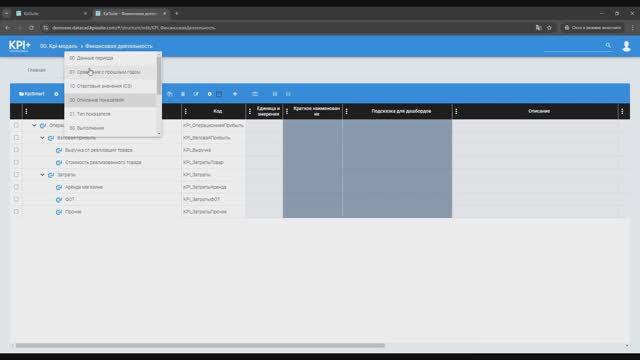
Task: Check the ФОТ row checkbox
Action: pos(16,199)
